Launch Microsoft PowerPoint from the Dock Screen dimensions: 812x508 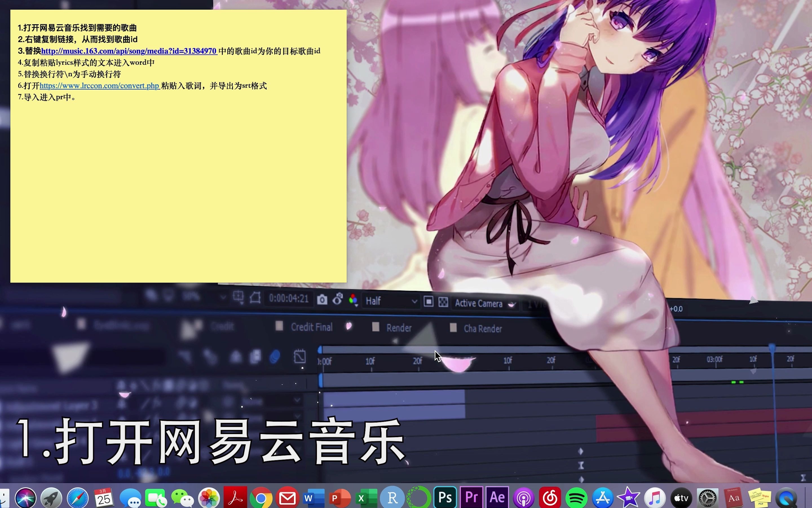coord(340,498)
